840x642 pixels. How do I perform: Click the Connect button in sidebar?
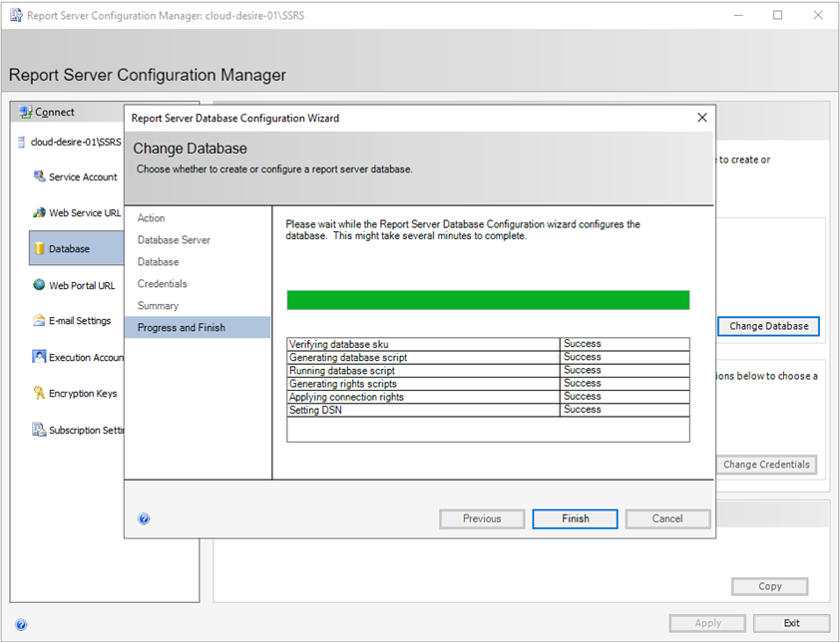point(47,112)
